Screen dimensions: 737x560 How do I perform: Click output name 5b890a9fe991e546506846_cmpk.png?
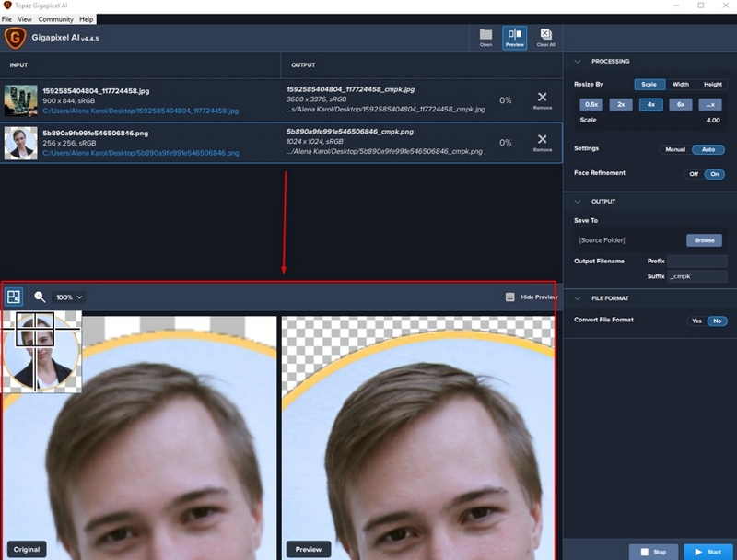(350, 132)
